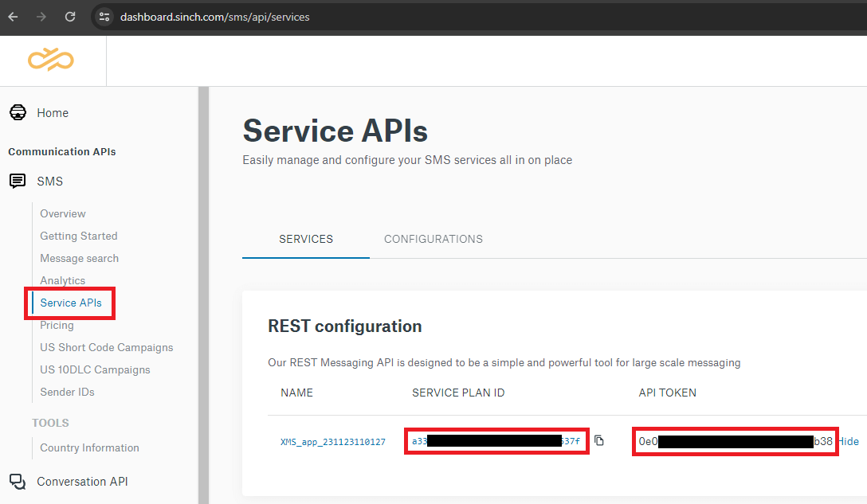Reload the page with the refresh icon
This screenshot has width=867, height=504.
[70, 18]
